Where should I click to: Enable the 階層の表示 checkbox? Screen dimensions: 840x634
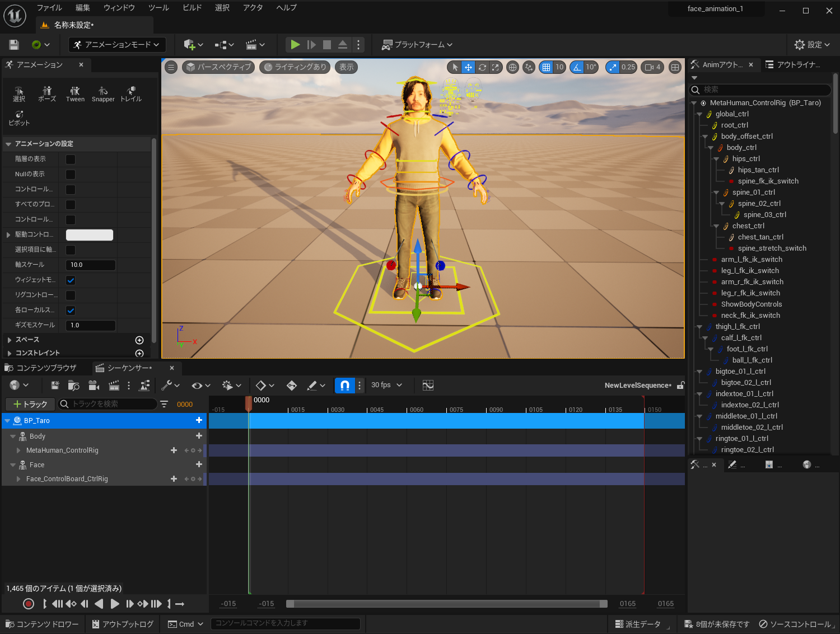(x=71, y=159)
